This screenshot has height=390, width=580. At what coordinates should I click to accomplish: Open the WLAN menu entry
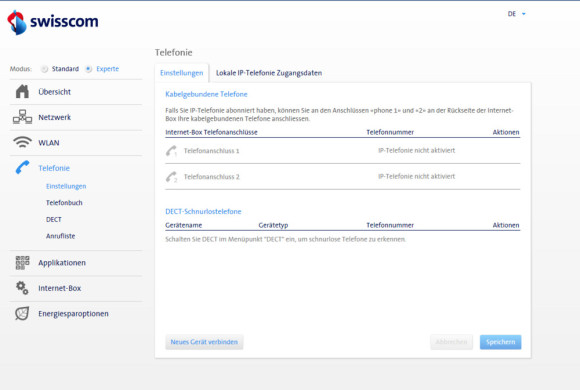pyautogui.click(x=49, y=143)
